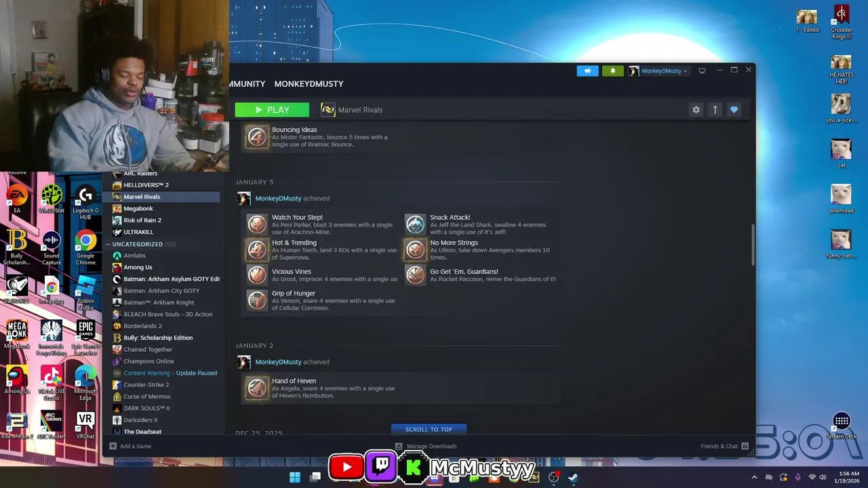
Task: Collapse the UNCATEGORIZED library section
Action: tap(109, 244)
